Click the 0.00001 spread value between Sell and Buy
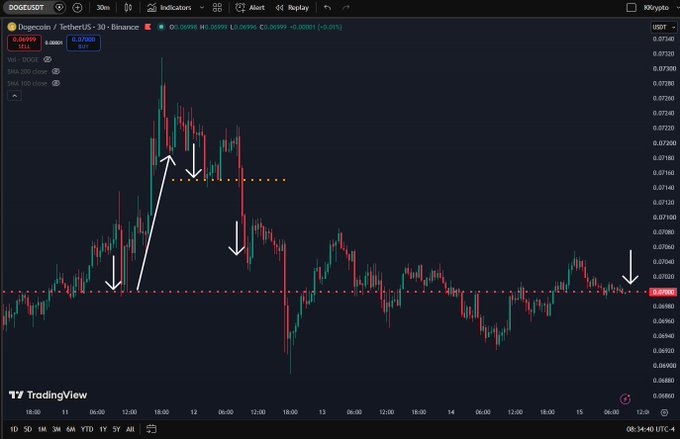680x439 pixels. (x=54, y=43)
